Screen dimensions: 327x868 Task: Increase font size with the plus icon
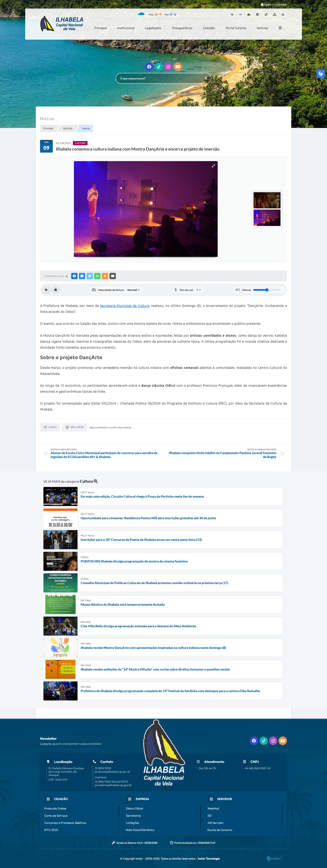(x=232, y=14)
